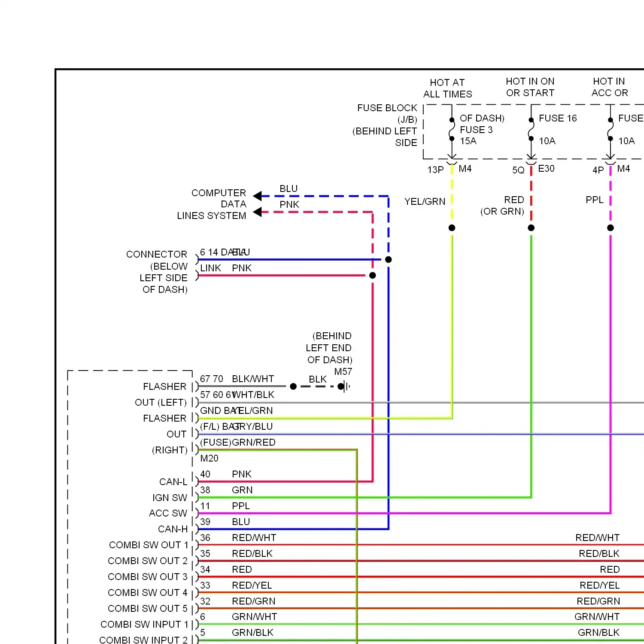Select the BLK/WHT wire label

tap(253, 379)
